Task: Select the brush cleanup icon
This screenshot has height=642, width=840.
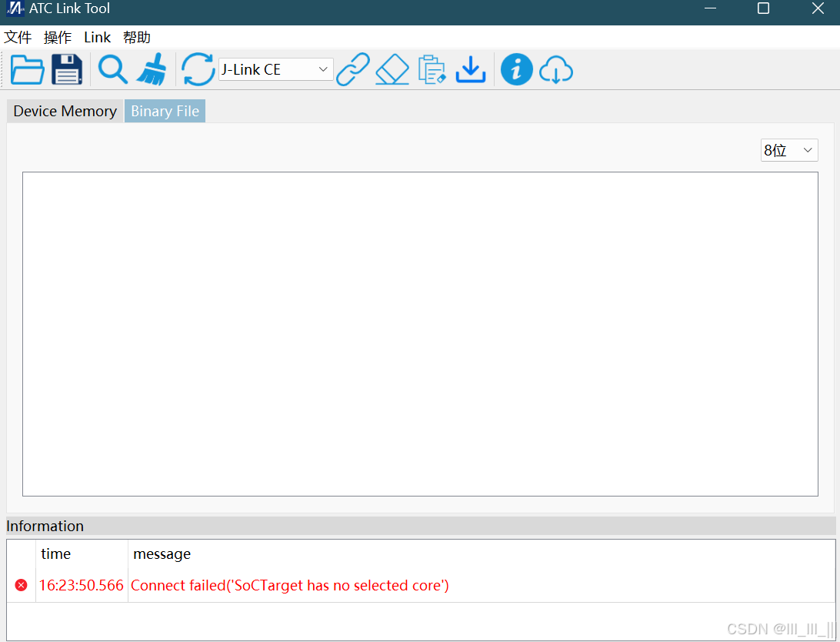Action: (152, 69)
